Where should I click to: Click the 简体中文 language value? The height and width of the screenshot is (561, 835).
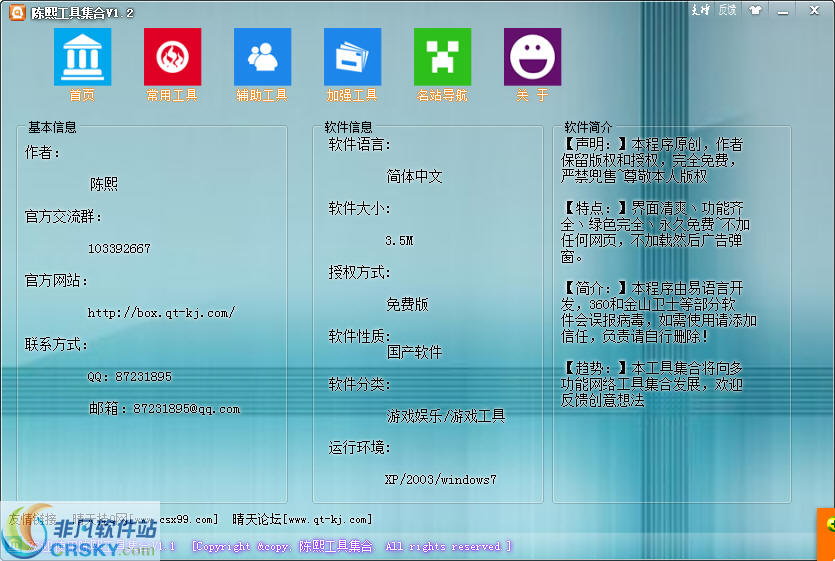click(414, 176)
